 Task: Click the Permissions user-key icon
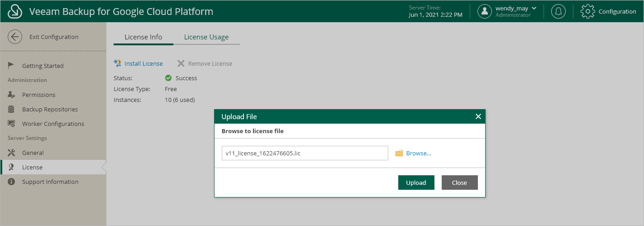pyautogui.click(x=12, y=95)
